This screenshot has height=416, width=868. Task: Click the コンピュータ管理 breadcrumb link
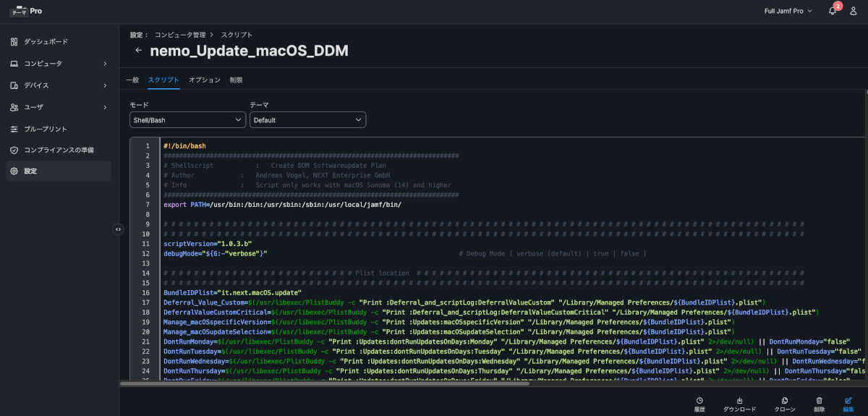coord(179,35)
